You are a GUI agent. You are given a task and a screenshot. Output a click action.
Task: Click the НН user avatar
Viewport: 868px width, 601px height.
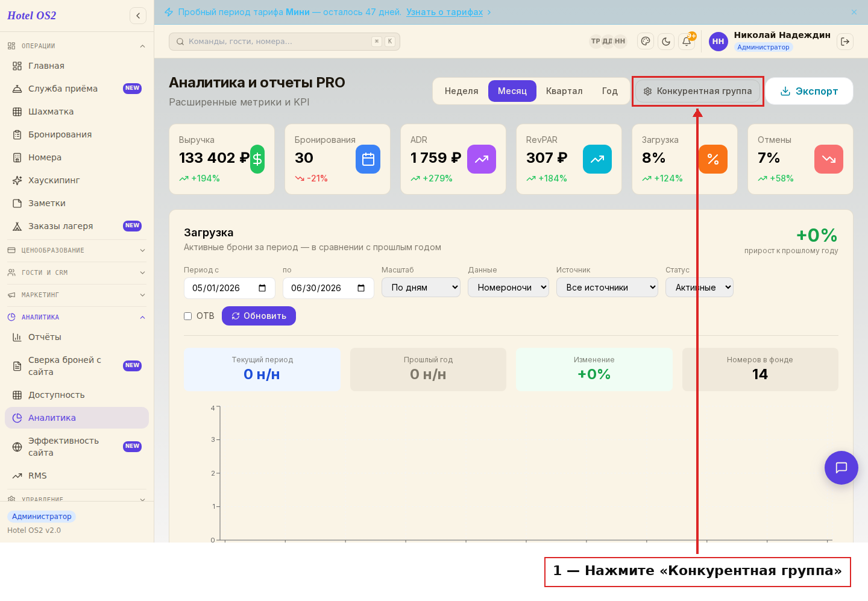point(718,42)
